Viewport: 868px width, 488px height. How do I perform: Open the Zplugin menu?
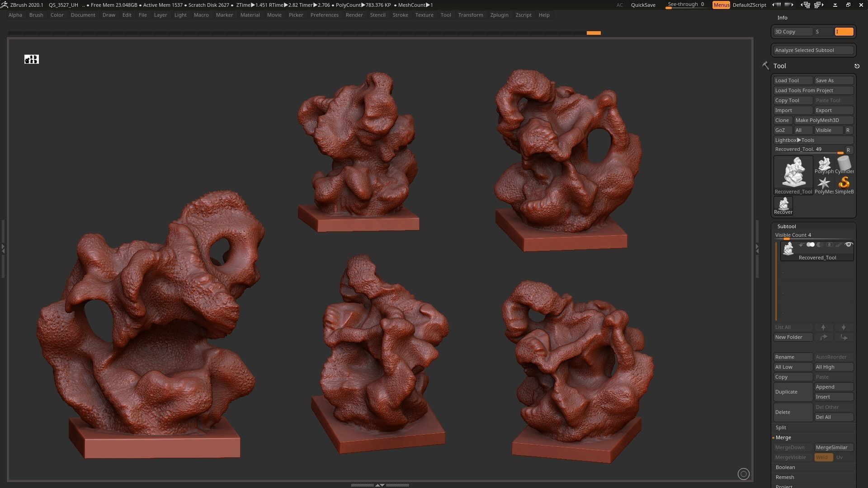click(499, 15)
